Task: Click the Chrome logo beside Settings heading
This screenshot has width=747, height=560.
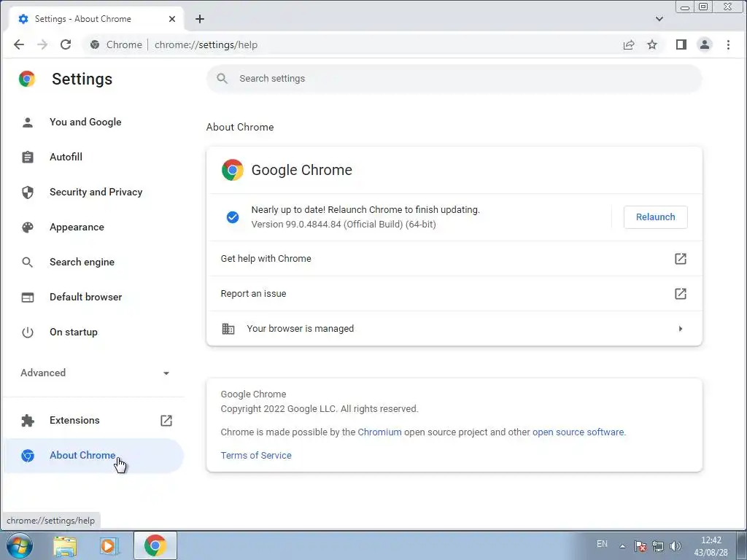Action: tap(27, 79)
